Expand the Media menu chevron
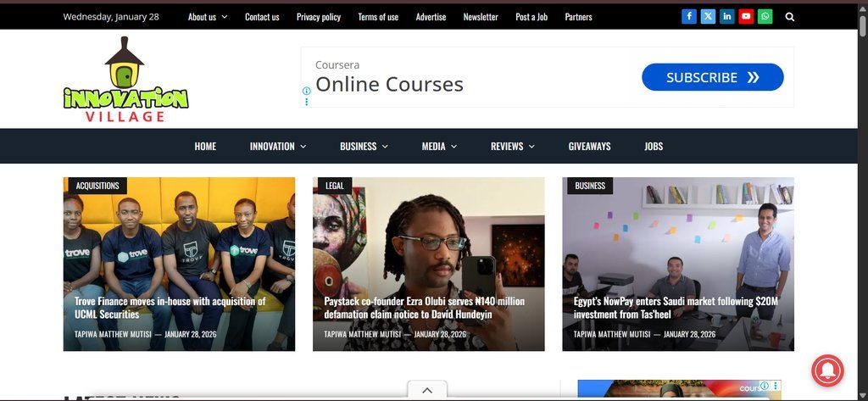The height and width of the screenshot is (401, 868). [454, 146]
